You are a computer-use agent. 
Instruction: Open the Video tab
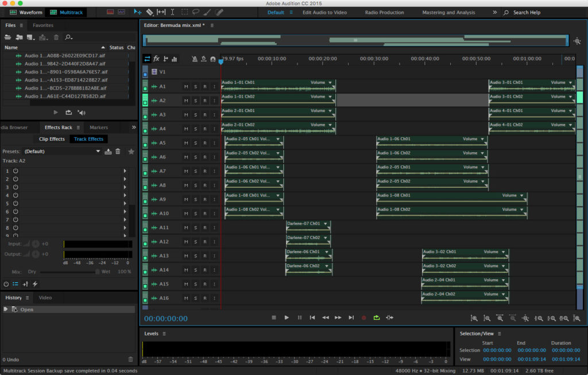[45, 297]
